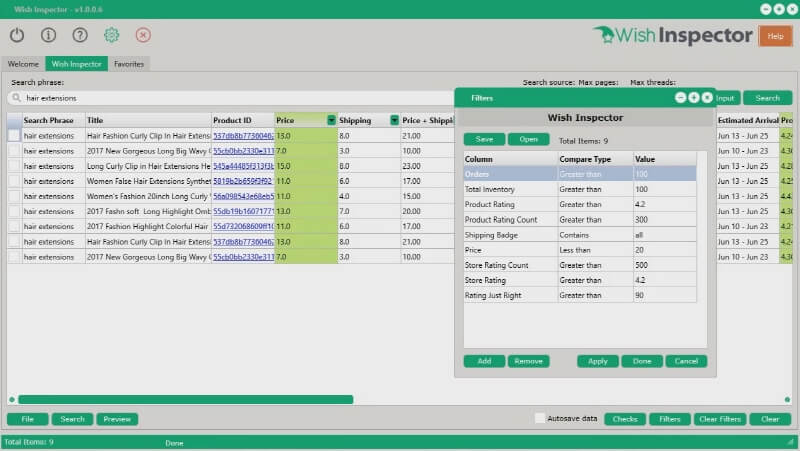Switch to the Welcome tab
This screenshot has height=451, width=800.
coord(23,64)
